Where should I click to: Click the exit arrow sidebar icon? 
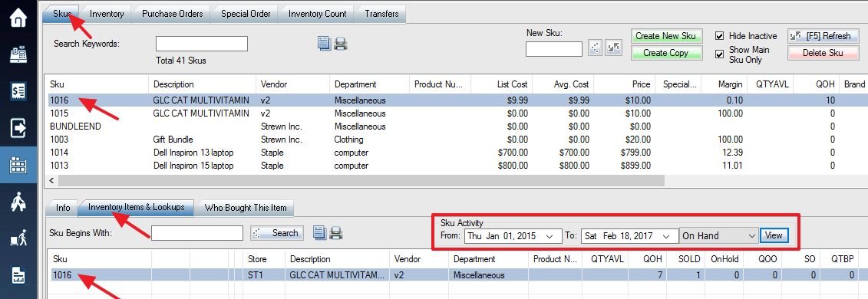coord(18,128)
